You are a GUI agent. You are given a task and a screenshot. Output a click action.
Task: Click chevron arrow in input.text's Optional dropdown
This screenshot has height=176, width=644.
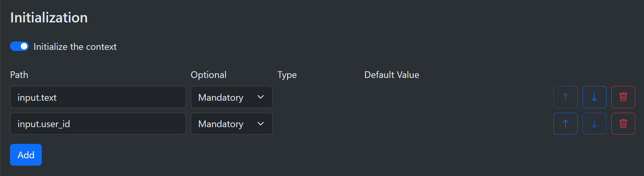click(x=261, y=97)
